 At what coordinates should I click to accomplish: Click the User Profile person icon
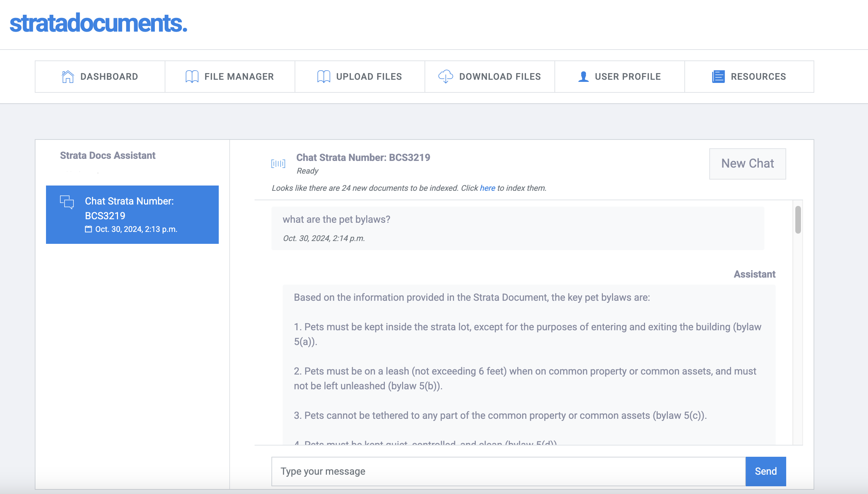pos(583,77)
